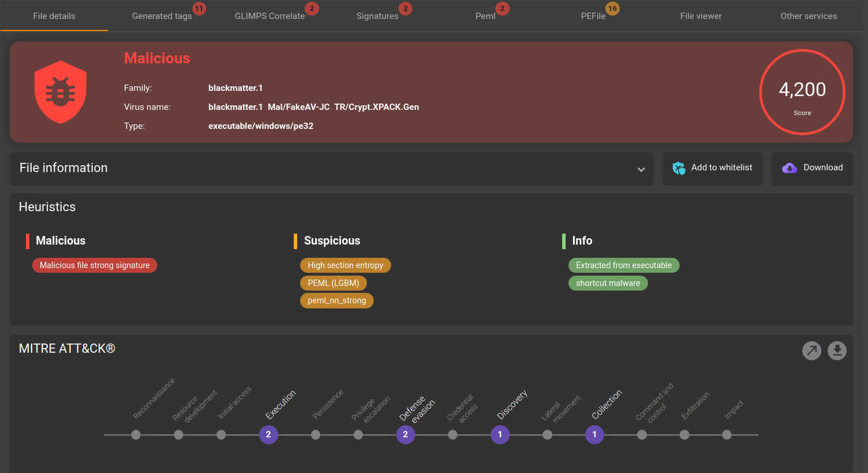This screenshot has height=473, width=868.
Task: Click the Reconnaissance tactic node
Action: click(136, 435)
